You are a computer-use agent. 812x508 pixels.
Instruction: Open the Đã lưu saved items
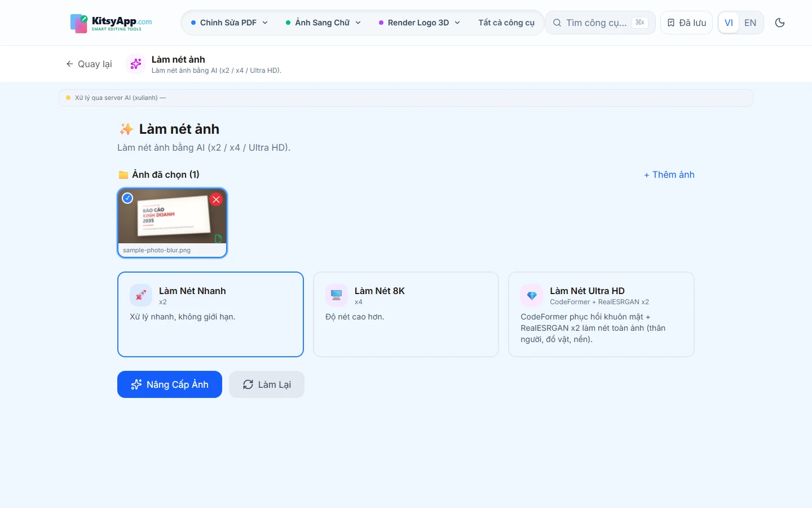point(686,23)
